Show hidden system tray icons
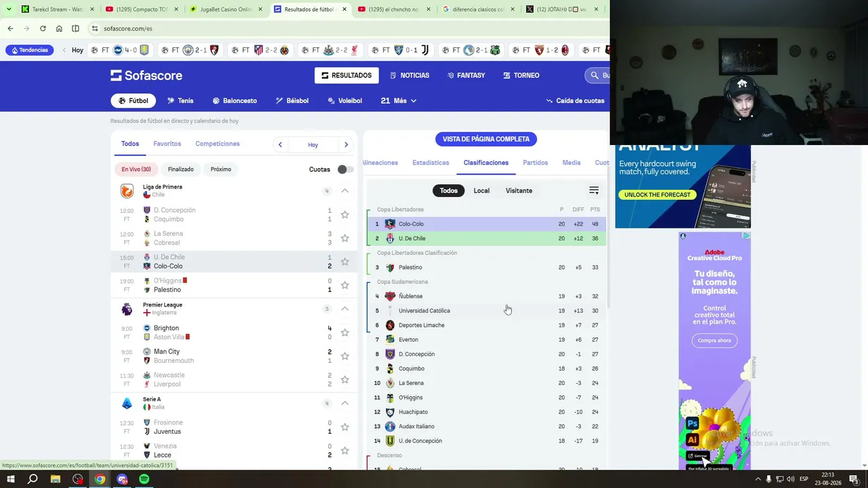The height and width of the screenshot is (488, 868). pyautogui.click(x=758, y=479)
